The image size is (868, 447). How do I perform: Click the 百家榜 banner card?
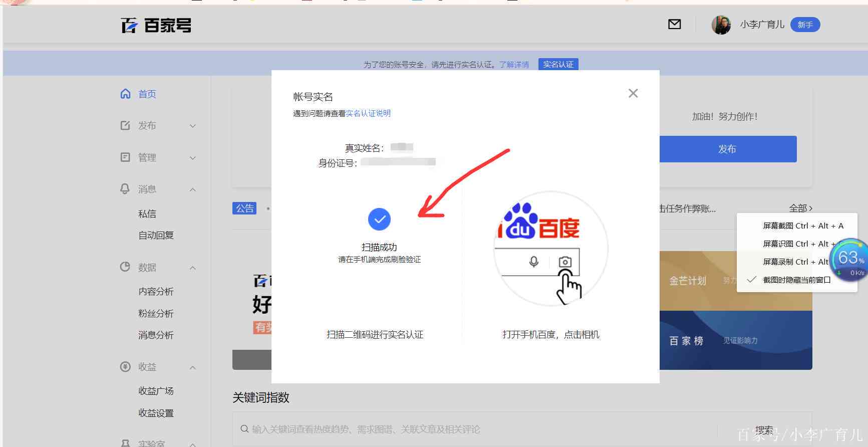click(x=736, y=340)
